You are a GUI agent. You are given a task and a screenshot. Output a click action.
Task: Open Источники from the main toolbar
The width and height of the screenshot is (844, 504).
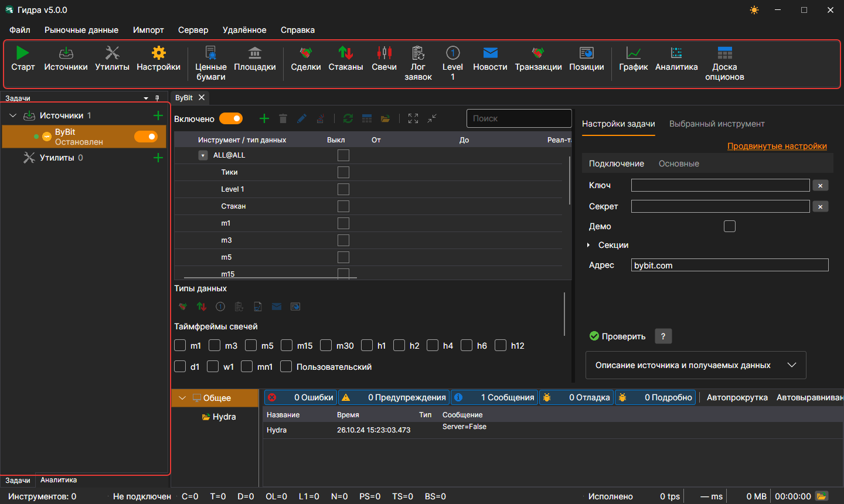tap(66, 59)
